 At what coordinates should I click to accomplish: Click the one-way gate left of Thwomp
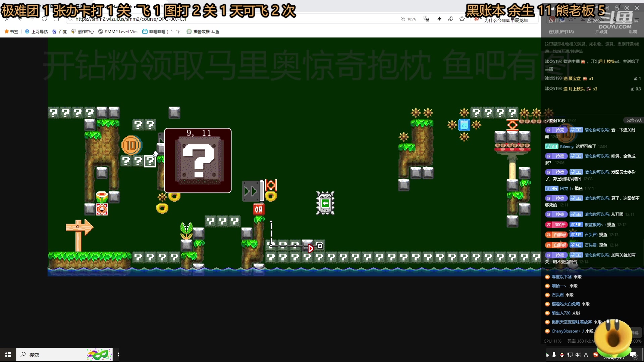271,185
